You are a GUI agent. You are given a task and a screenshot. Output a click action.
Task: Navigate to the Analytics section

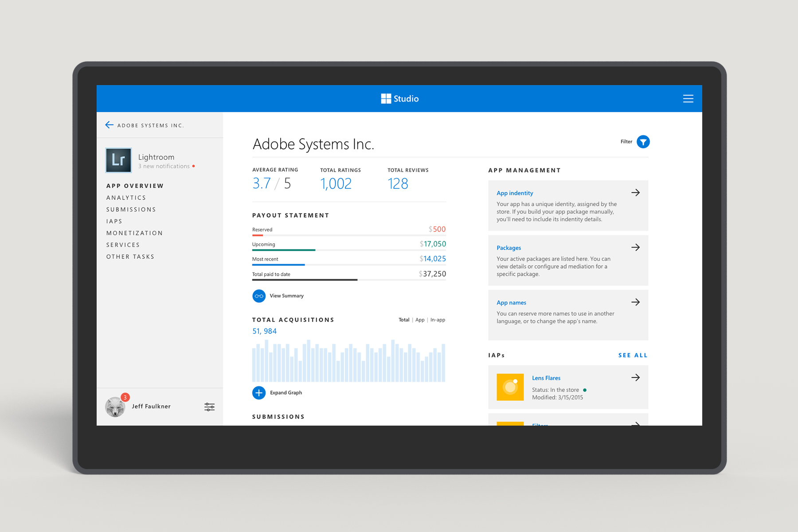[x=126, y=197]
